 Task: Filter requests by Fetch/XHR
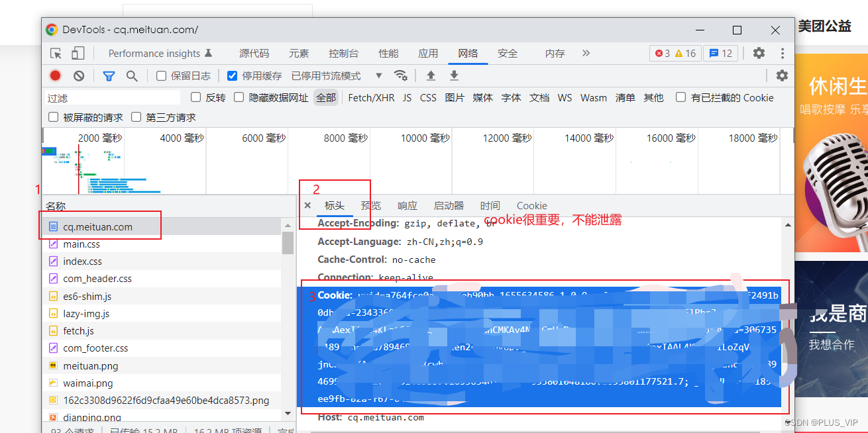pos(371,97)
